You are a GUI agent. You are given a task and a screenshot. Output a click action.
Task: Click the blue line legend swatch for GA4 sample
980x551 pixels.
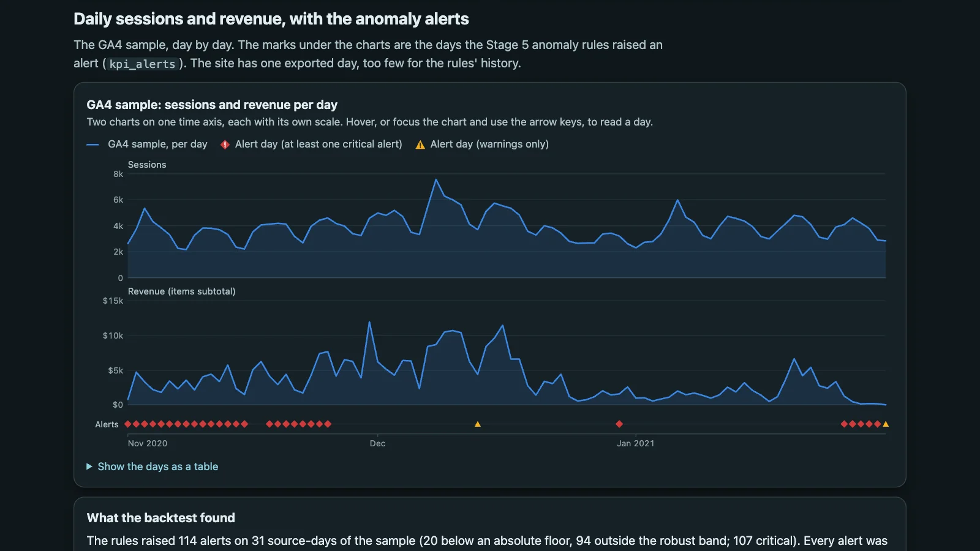93,144
